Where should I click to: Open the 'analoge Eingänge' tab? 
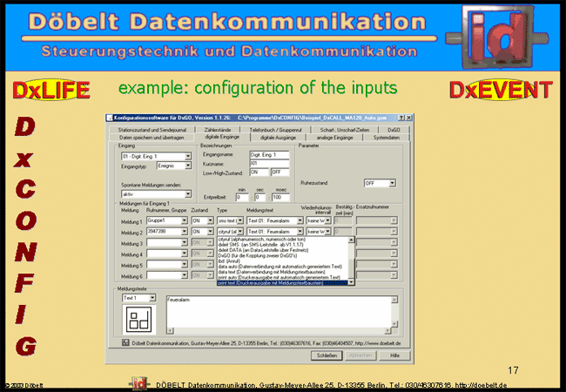tap(334, 138)
